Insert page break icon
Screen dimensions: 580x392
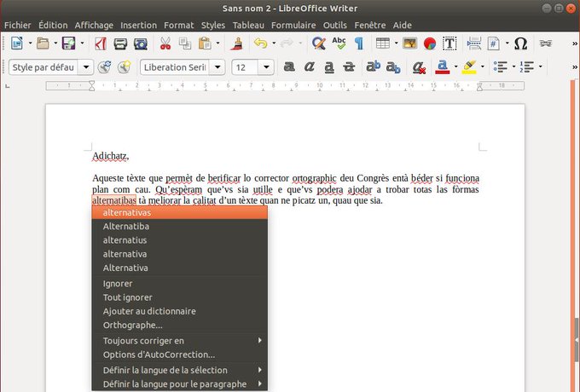point(474,43)
